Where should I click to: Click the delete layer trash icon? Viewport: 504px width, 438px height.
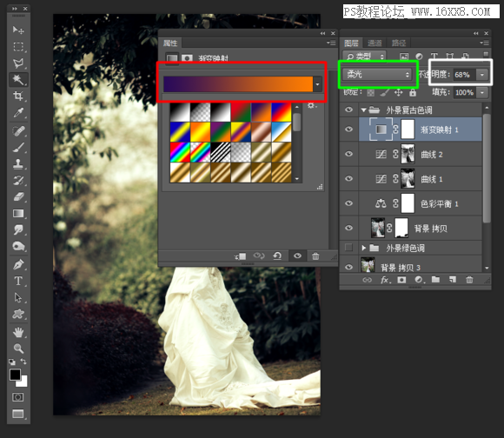pos(469,280)
